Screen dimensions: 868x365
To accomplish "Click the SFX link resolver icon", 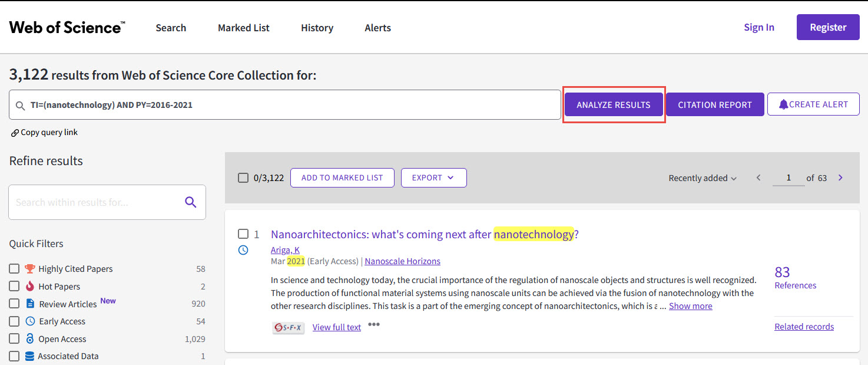I will [289, 327].
